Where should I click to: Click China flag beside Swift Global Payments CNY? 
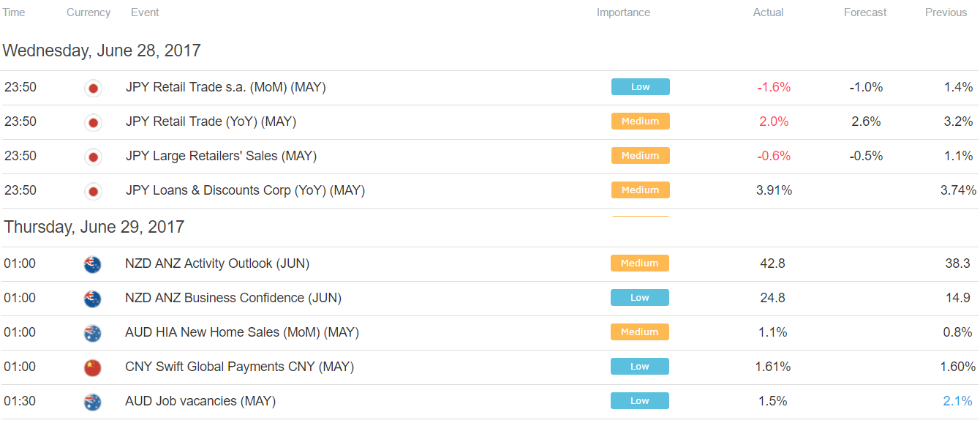pos(93,367)
